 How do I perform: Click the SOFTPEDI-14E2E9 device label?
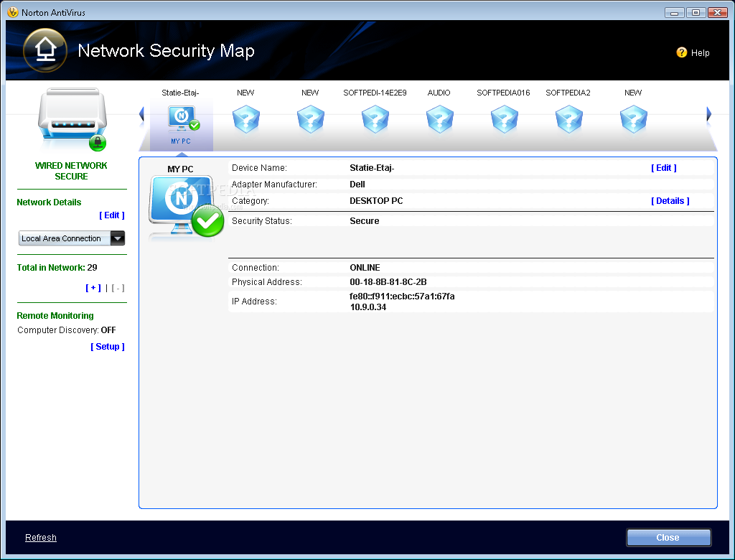click(x=375, y=93)
